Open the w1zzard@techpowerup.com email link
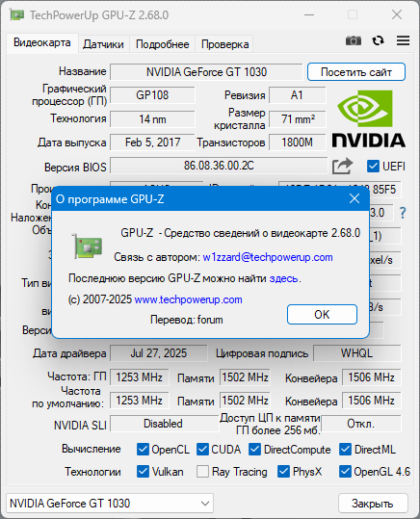 click(268, 257)
